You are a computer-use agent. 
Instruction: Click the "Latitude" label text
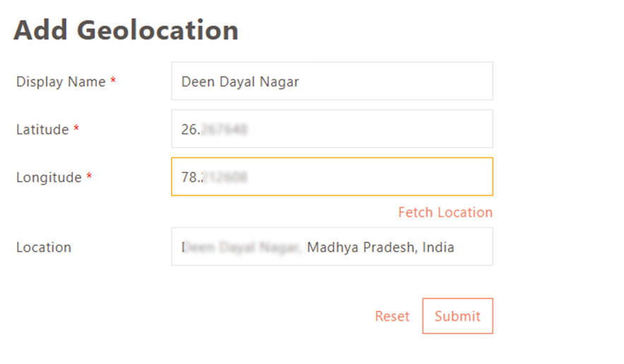point(42,130)
